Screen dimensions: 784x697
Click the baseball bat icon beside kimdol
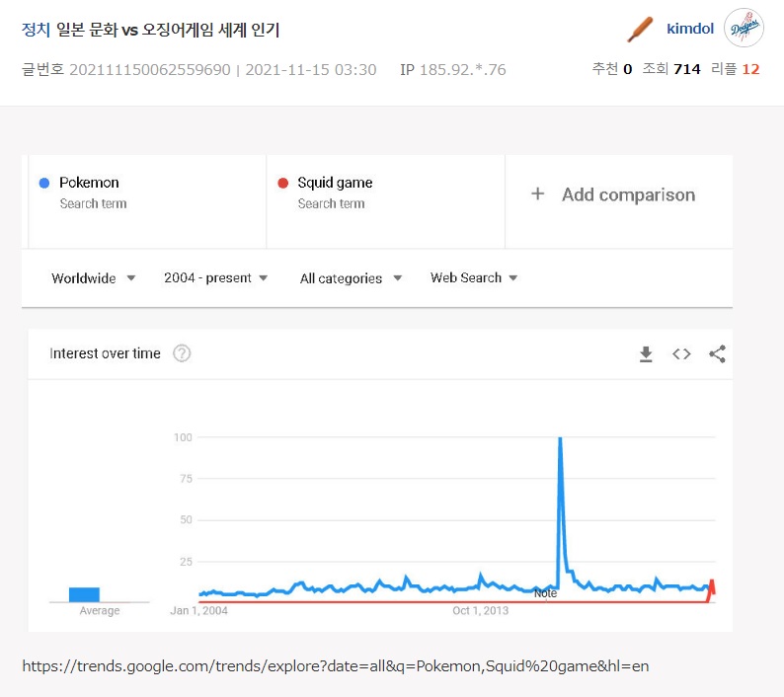click(640, 29)
